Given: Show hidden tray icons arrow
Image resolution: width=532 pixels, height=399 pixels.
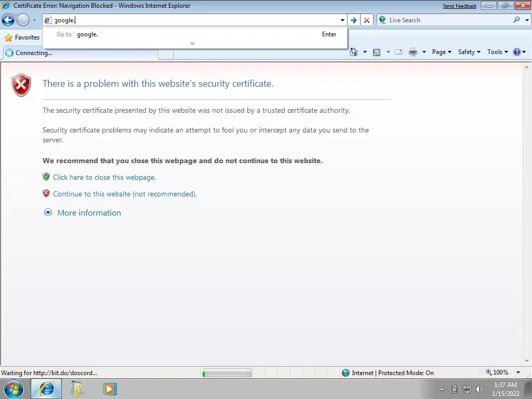Looking at the screenshot, I should coord(442,389).
